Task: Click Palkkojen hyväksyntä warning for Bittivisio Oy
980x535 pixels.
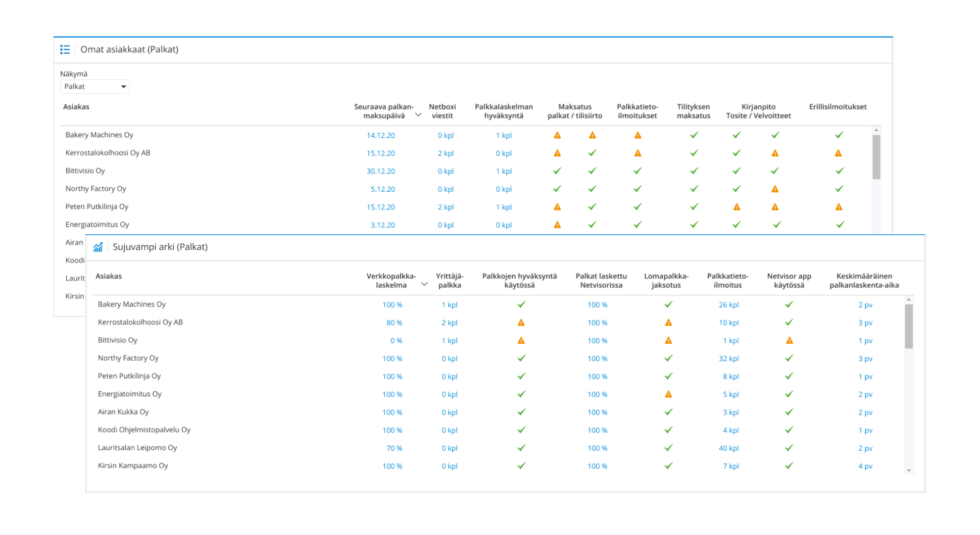Action: click(x=521, y=340)
